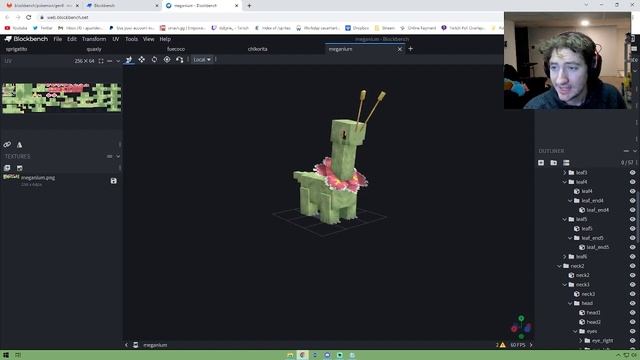
Task: Open the Tools menu
Action: (131, 39)
